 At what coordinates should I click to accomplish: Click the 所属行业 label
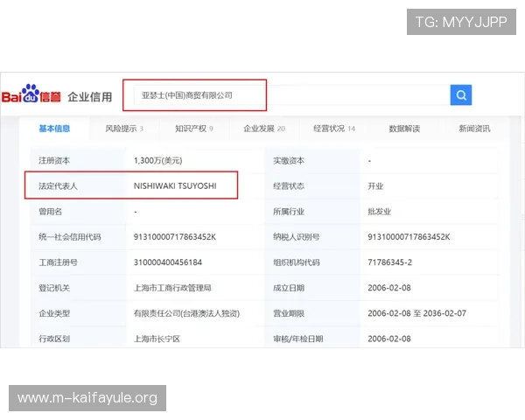[289, 212]
